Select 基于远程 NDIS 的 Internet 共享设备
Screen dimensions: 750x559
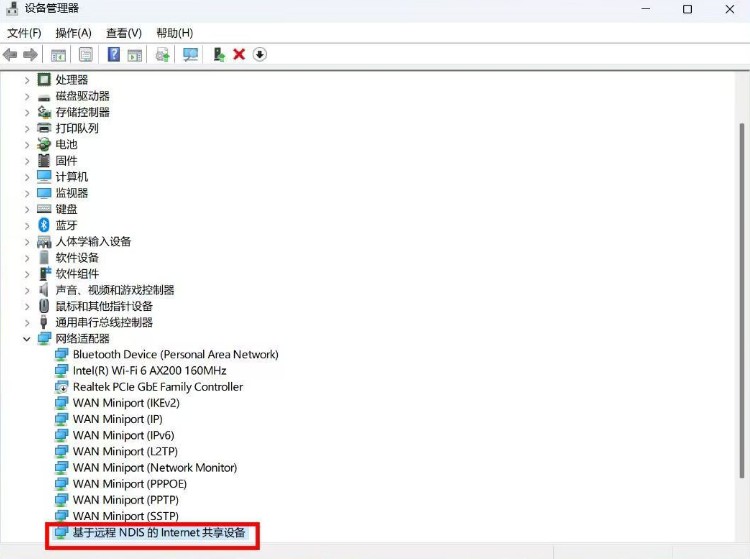[x=158, y=533]
